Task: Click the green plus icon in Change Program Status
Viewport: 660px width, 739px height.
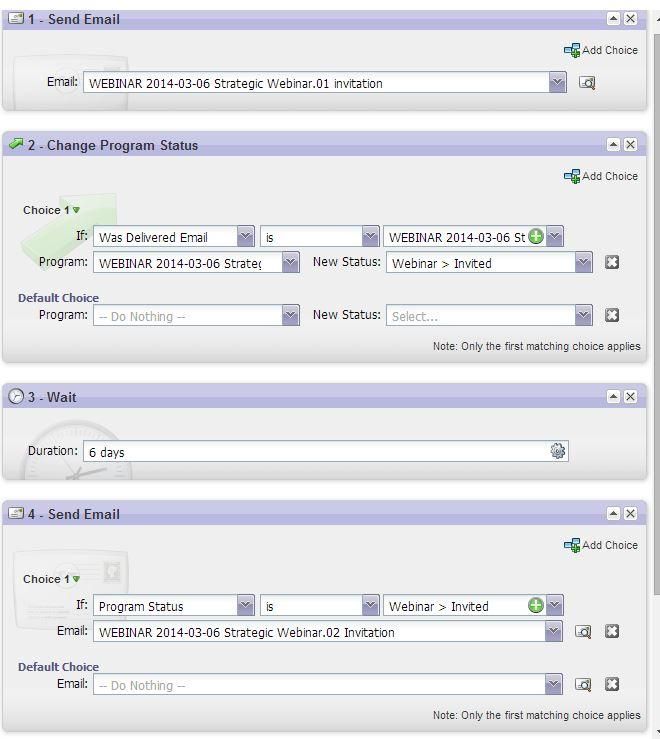Action: point(536,237)
